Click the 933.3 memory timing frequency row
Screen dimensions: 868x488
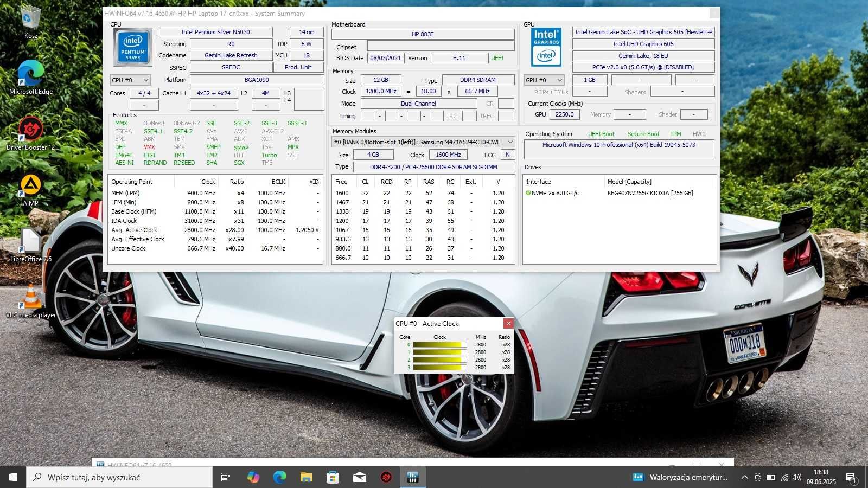pos(423,239)
